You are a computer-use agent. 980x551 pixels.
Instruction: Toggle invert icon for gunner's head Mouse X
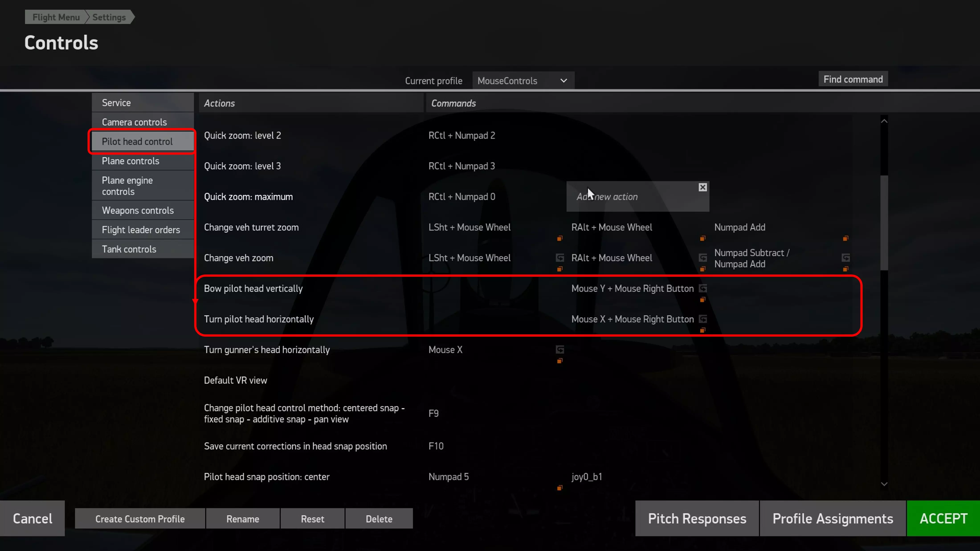coord(560,350)
